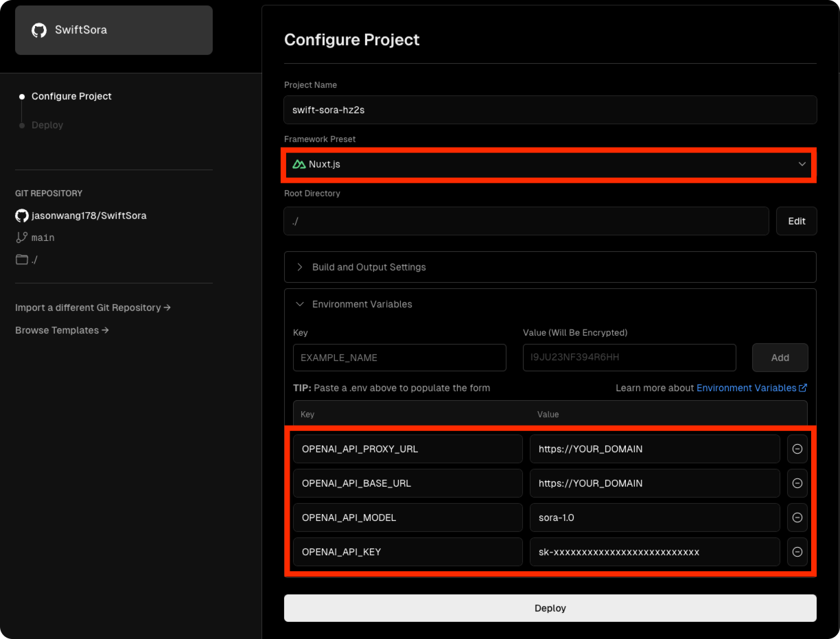The image size is (840, 639).
Task: Click the Nuxt.js logo in Framework Preset
Action: [299, 164]
